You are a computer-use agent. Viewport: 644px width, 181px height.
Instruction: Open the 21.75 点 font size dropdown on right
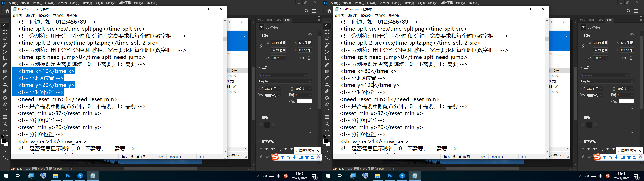[601, 89]
